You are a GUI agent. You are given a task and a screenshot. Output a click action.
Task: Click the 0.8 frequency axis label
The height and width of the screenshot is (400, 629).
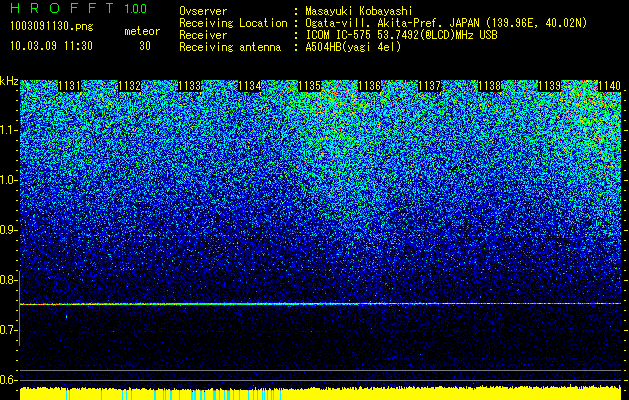point(7,280)
